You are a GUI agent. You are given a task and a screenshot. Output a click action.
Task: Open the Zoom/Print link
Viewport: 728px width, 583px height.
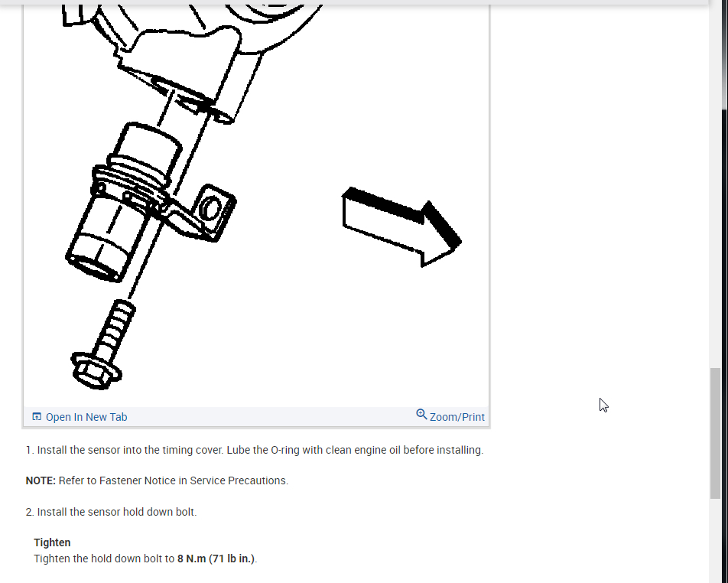(457, 417)
